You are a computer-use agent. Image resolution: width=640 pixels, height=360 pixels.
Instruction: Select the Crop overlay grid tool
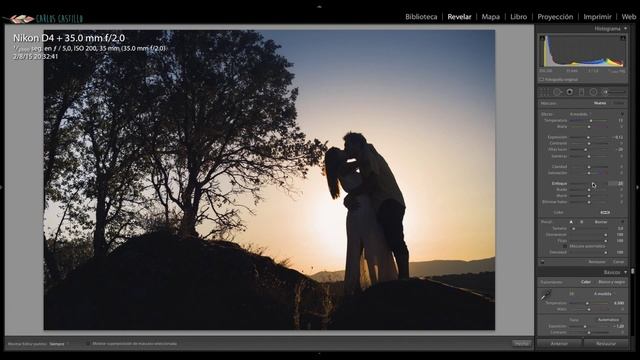545,92
